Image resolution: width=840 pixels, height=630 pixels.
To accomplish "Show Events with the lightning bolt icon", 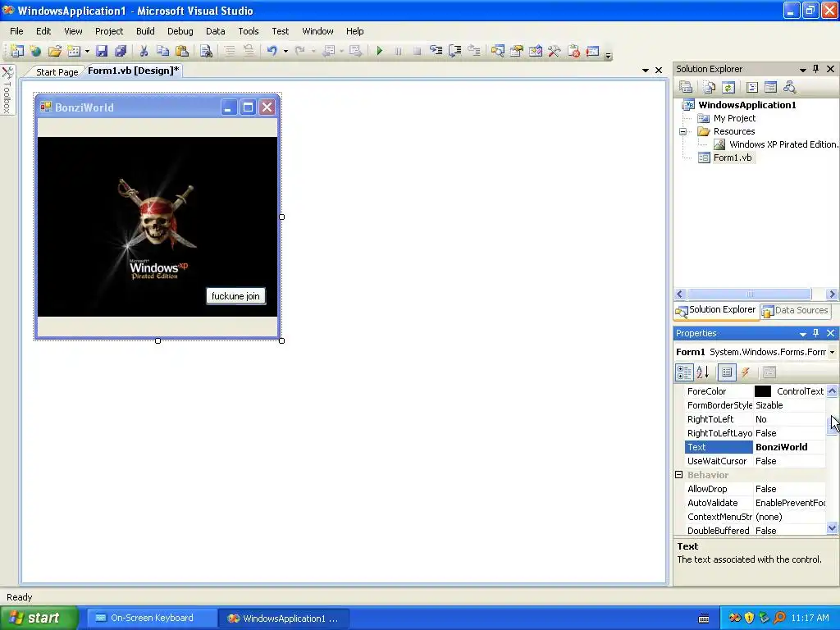I will click(x=745, y=372).
